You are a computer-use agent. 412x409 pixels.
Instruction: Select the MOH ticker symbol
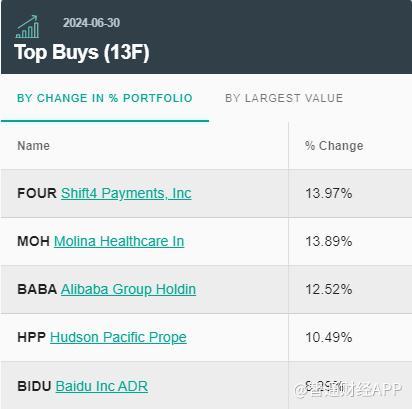(33, 241)
